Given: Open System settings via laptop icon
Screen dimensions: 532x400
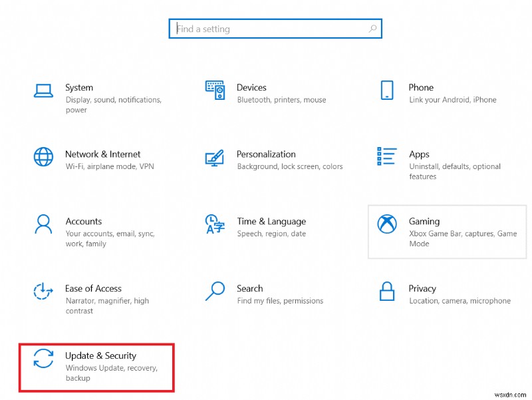Looking at the screenshot, I should click(43, 90).
